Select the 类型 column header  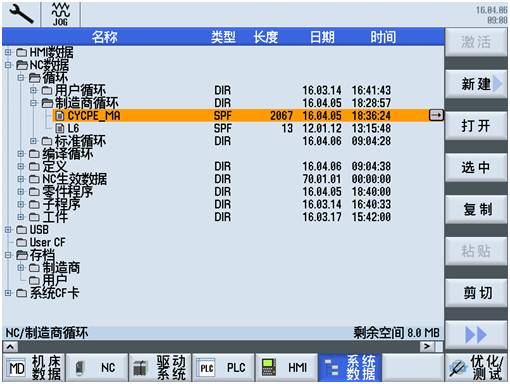click(x=223, y=37)
